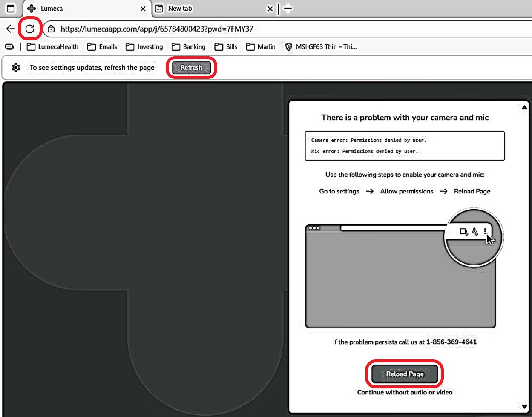Image resolution: width=532 pixels, height=417 pixels.
Task: Close the Lumeca tab
Action: (143, 9)
